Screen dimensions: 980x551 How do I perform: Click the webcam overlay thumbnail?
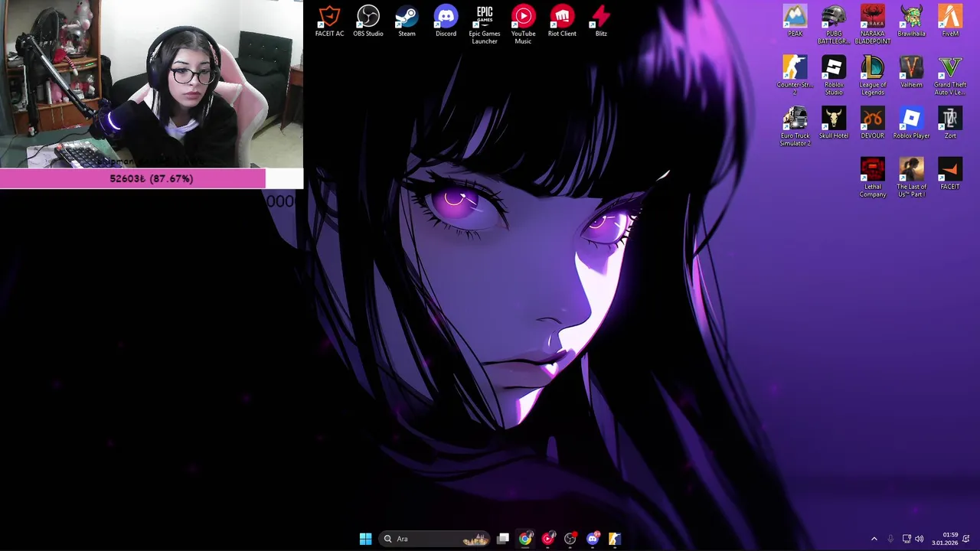click(152, 84)
